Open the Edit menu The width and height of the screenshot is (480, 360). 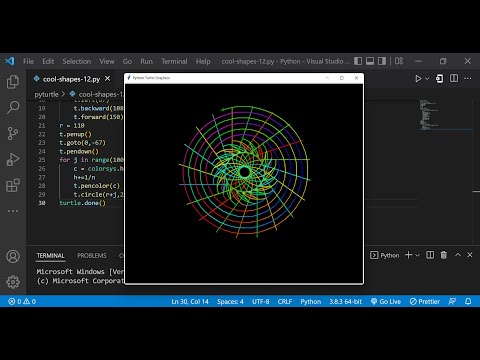(x=48, y=61)
